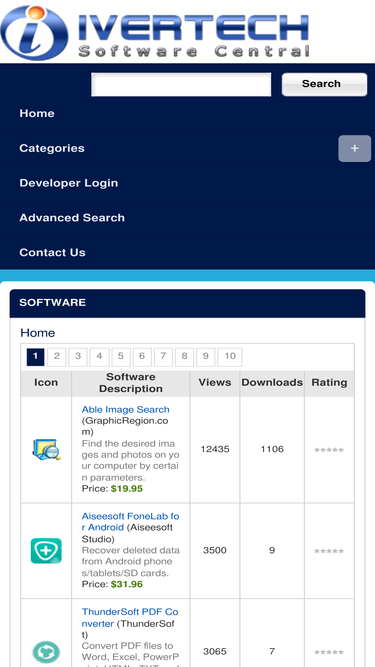Click the Ivertech Software Central logo

click(x=155, y=32)
